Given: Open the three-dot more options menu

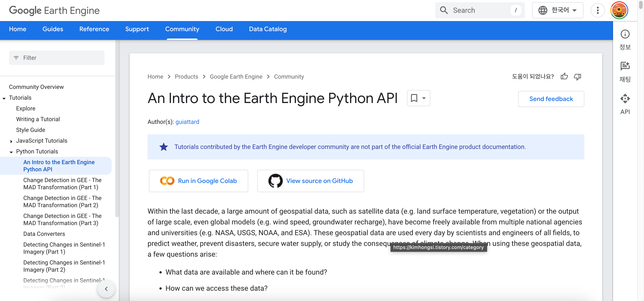Looking at the screenshot, I should coord(598,10).
